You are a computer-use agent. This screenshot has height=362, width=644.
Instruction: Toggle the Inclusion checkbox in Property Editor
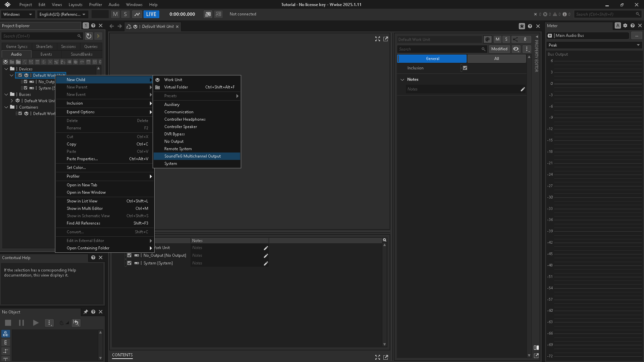coord(465,68)
